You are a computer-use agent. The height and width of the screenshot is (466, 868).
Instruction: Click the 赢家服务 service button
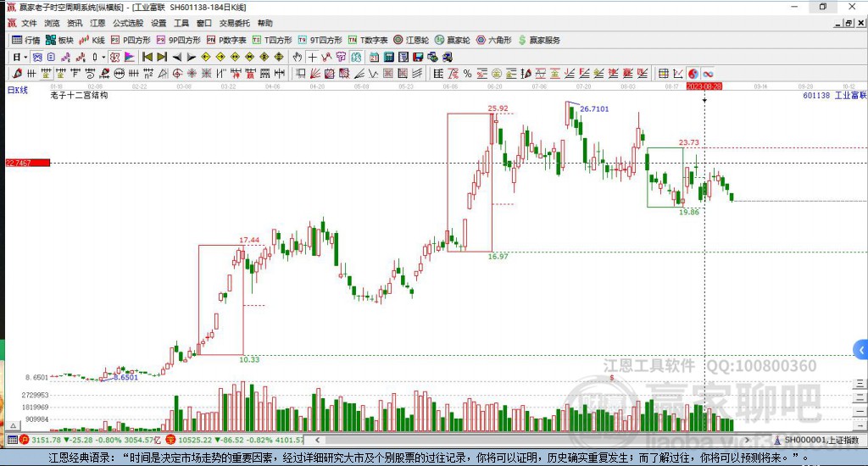click(539, 40)
